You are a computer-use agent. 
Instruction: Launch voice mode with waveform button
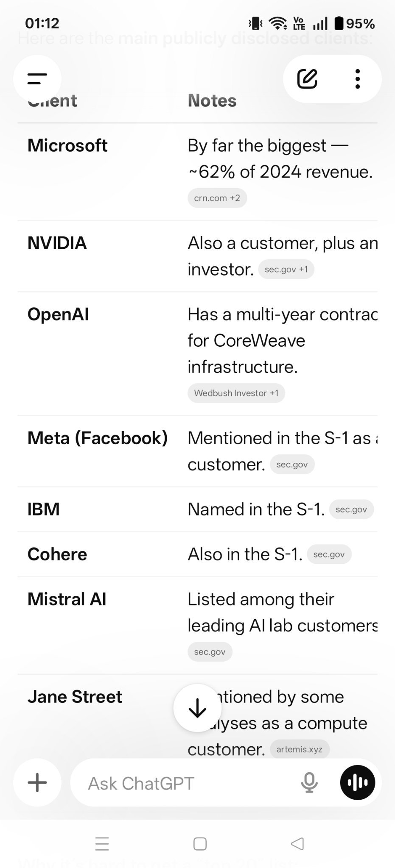coord(358,782)
